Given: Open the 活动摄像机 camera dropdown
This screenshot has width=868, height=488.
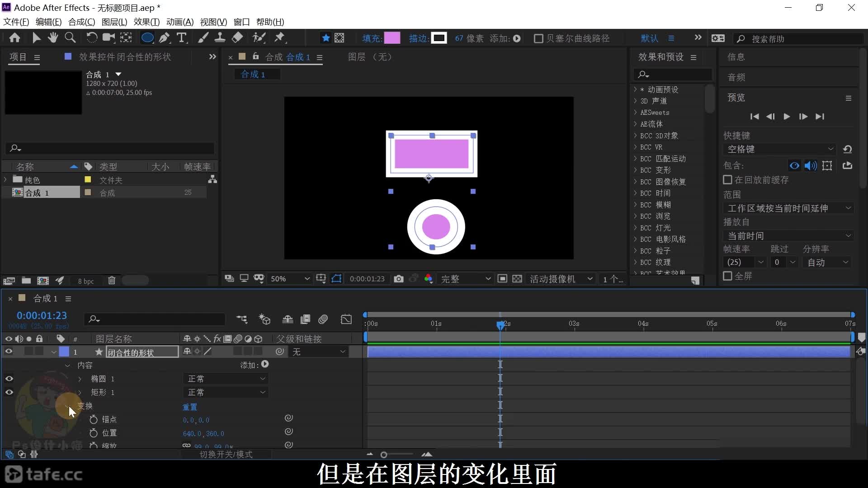Looking at the screenshot, I should pyautogui.click(x=561, y=279).
